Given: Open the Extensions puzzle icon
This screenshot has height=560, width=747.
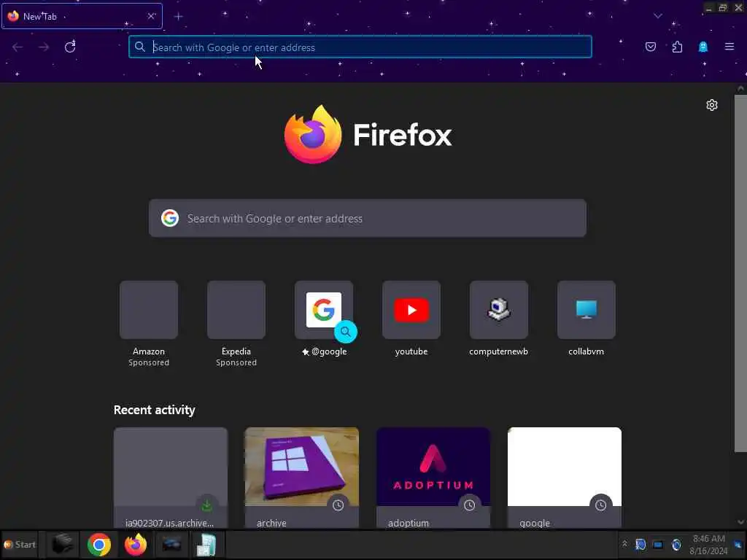Looking at the screenshot, I should 677,47.
